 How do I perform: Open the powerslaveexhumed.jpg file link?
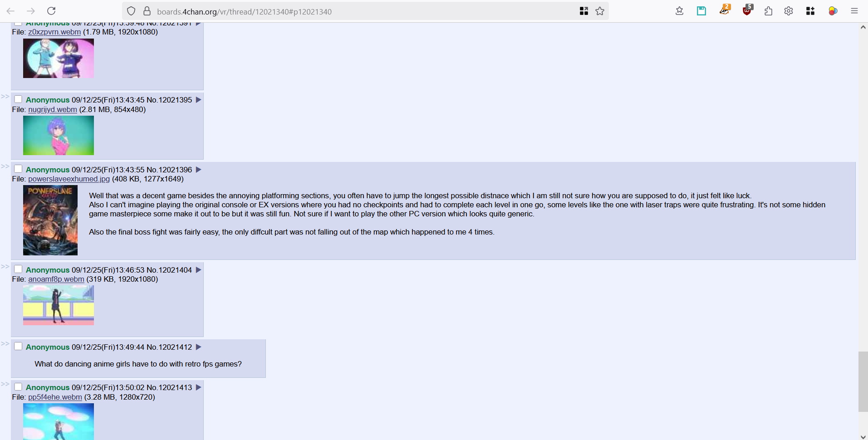pyautogui.click(x=69, y=179)
